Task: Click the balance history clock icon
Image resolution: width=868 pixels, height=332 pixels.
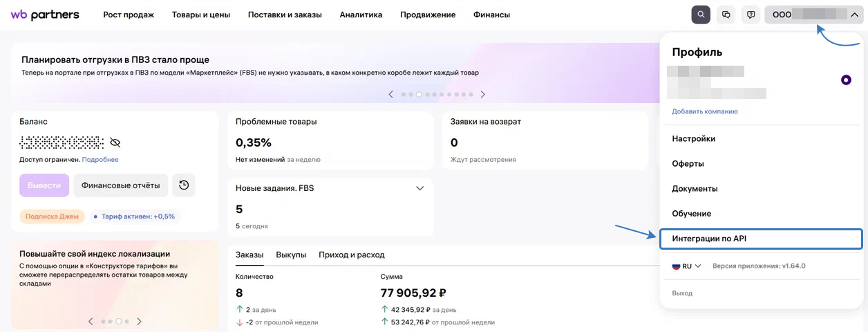Action: tap(184, 185)
